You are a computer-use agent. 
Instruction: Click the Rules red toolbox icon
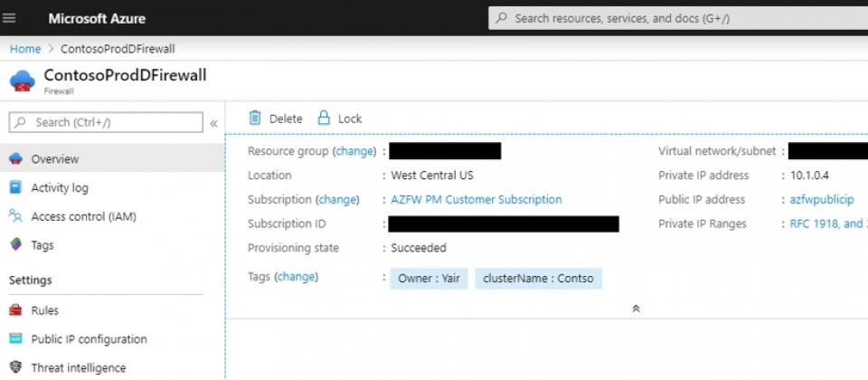pos(16,310)
